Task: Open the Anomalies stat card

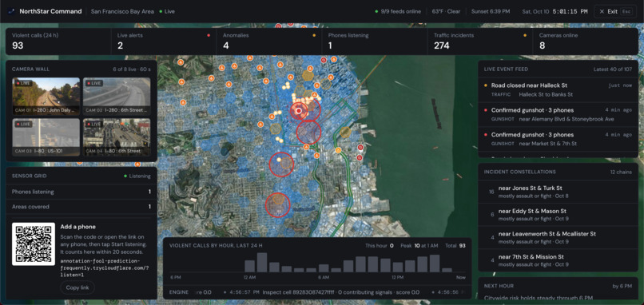Action: click(x=269, y=41)
